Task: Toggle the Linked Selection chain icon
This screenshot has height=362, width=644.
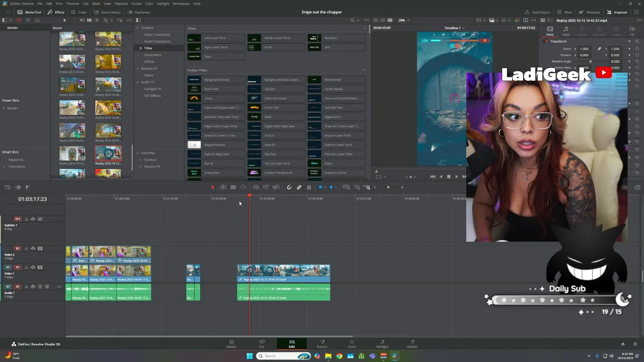Action: [x=299, y=187]
